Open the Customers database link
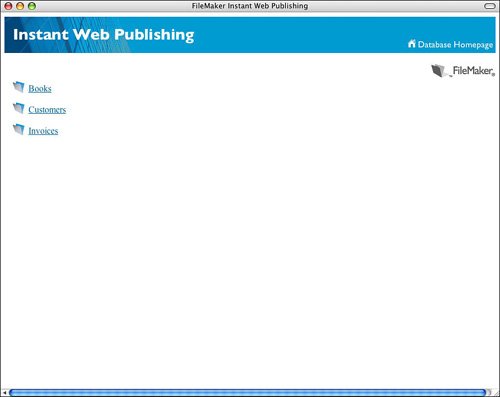 (x=47, y=110)
